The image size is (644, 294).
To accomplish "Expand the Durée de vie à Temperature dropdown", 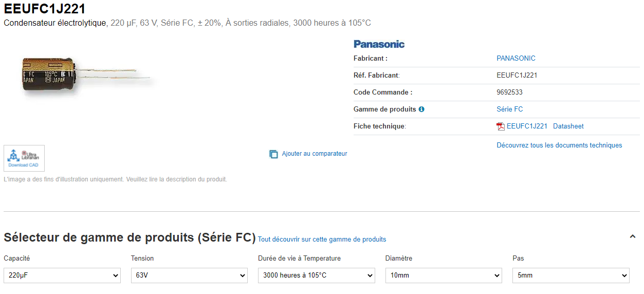I will click(316, 275).
